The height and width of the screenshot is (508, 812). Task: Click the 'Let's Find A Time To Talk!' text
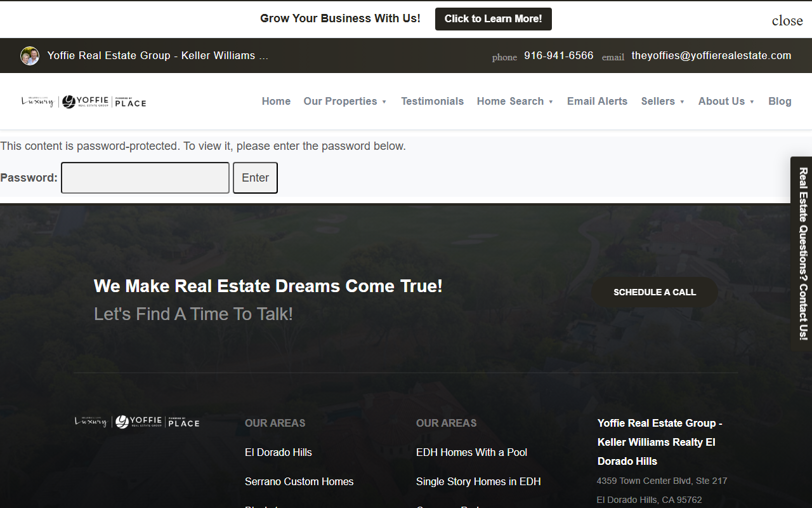(x=193, y=314)
